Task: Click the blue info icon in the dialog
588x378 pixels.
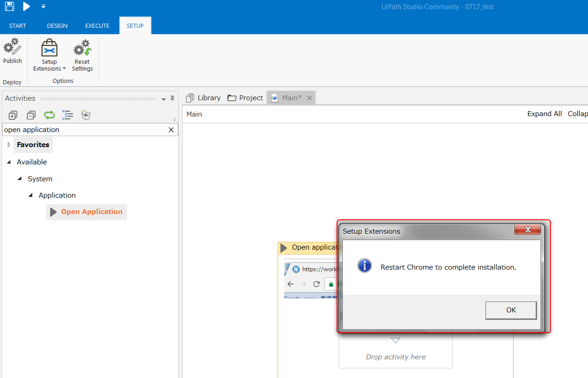Action: click(x=365, y=266)
